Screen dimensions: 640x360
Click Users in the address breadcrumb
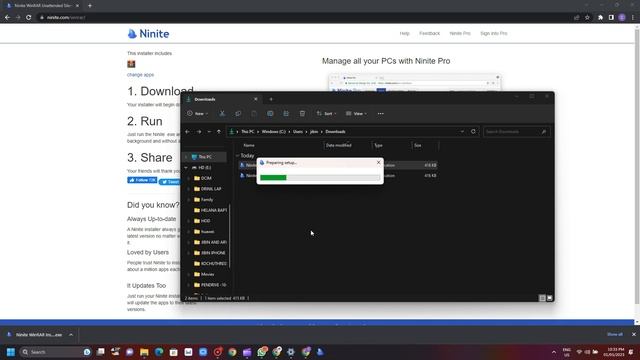click(298, 132)
